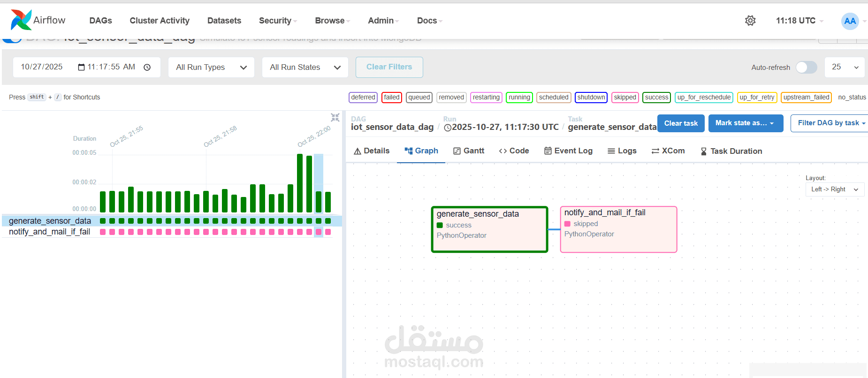Viewport: 868px width, 378px height.
Task: Filter by the scheduled state badge
Action: [x=554, y=97]
